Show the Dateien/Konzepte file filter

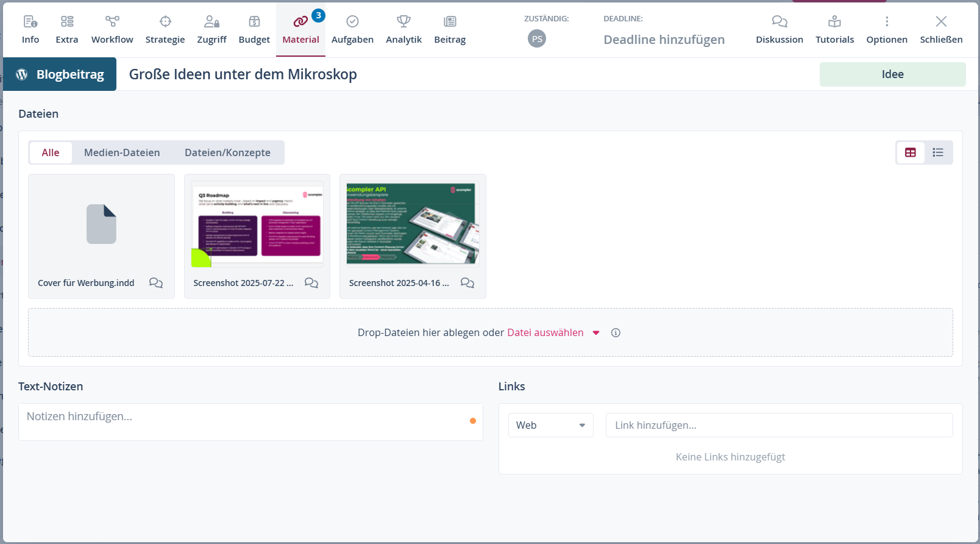(x=227, y=152)
